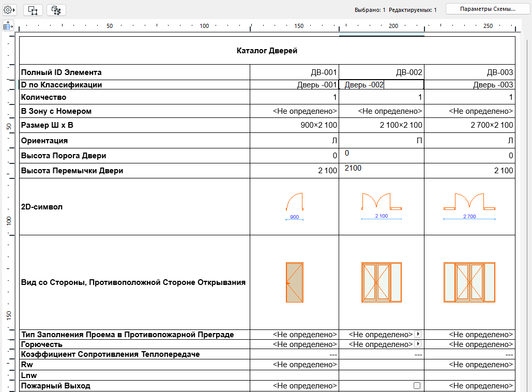Click the select-in-floor-plan icon
Viewport: 532px width, 392px height.
tap(33, 10)
